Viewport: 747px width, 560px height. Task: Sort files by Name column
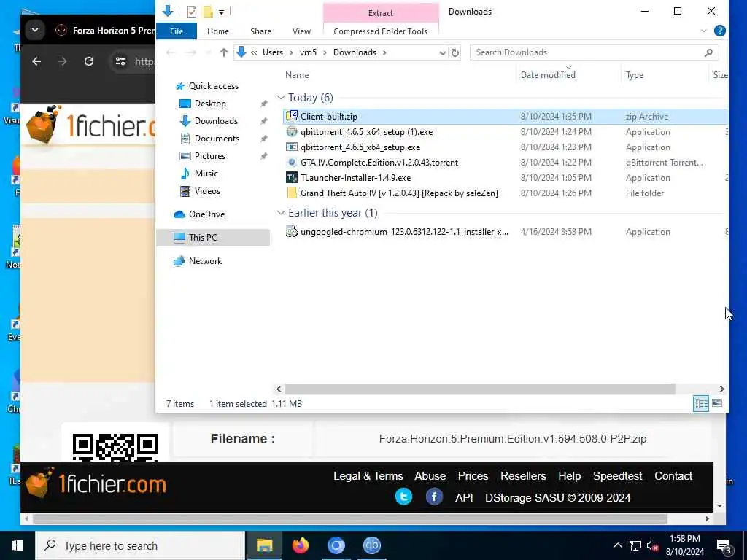tap(297, 75)
